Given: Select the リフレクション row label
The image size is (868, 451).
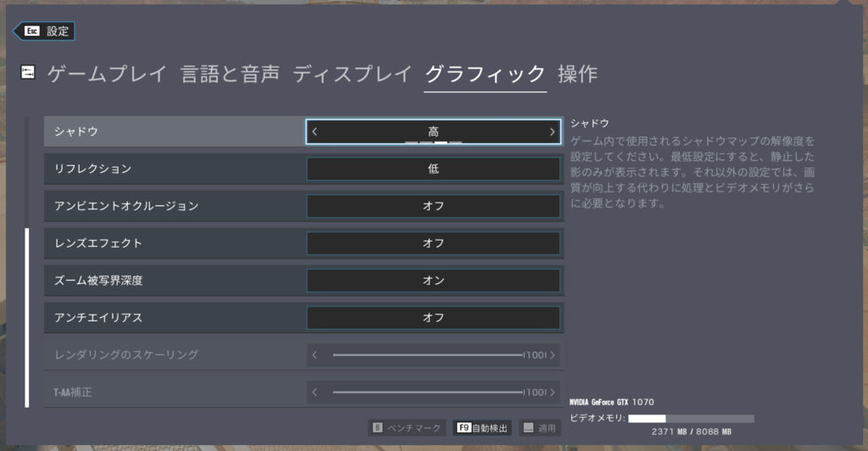Looking at the screenshot, I should tap(92, 169).
